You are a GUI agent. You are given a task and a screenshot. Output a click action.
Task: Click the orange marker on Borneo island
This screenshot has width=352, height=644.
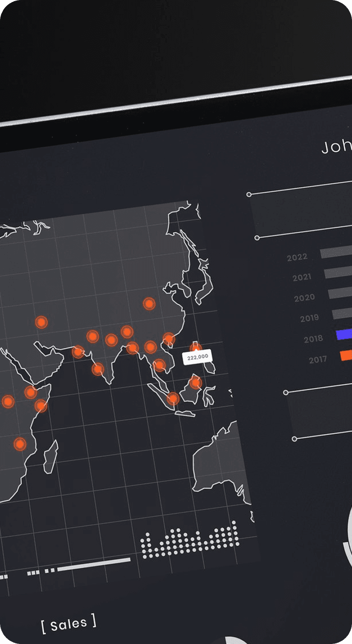195,382
